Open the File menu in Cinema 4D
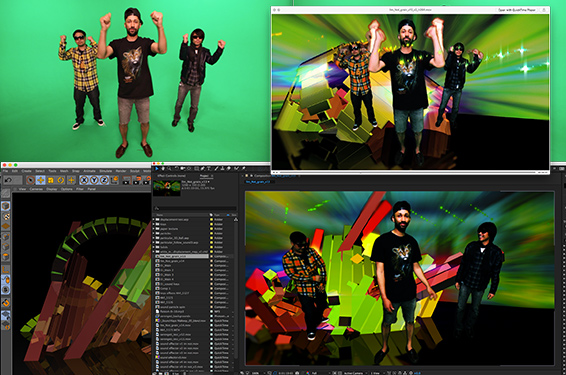 [5, 171]
